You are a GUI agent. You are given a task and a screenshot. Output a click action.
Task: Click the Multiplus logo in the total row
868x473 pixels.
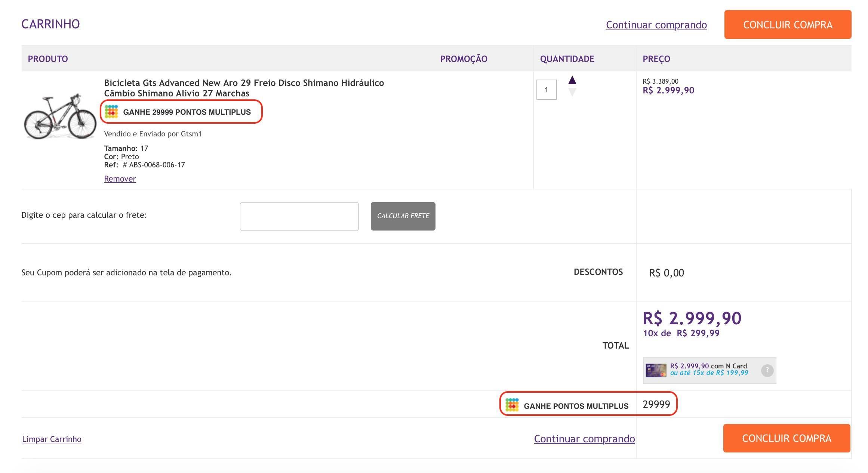click(x=512, y=405)
